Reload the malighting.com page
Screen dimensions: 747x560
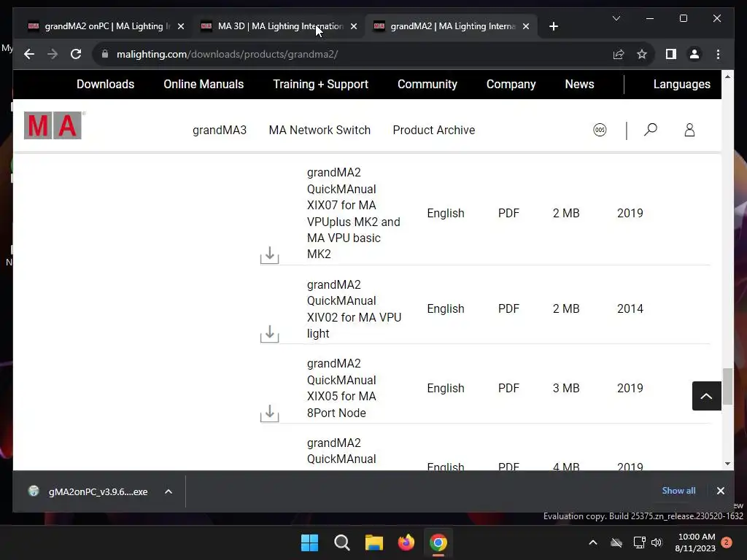point(76,54)
